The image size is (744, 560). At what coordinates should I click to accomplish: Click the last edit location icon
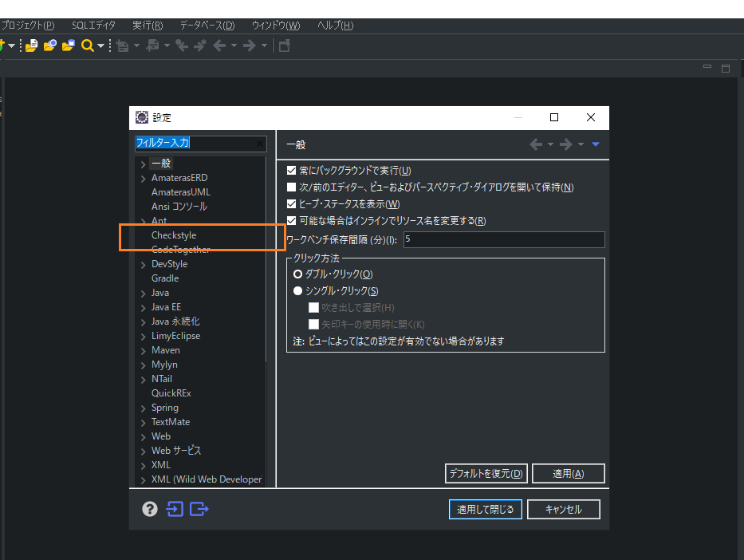(x=182, y=45)
